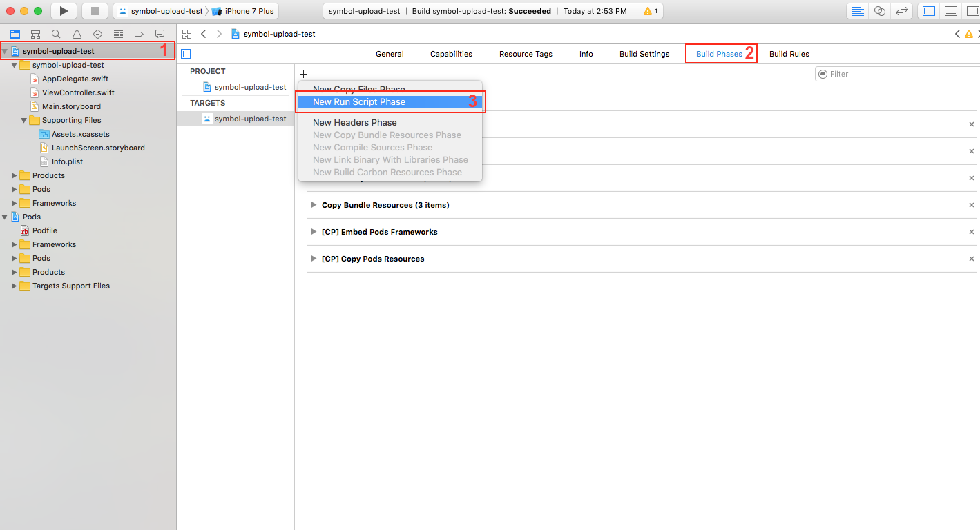The height and width of the screenshot is (530, 980).
Task: Open the symbol-upload-test scheme dropdown
Action: coord(160,11)
